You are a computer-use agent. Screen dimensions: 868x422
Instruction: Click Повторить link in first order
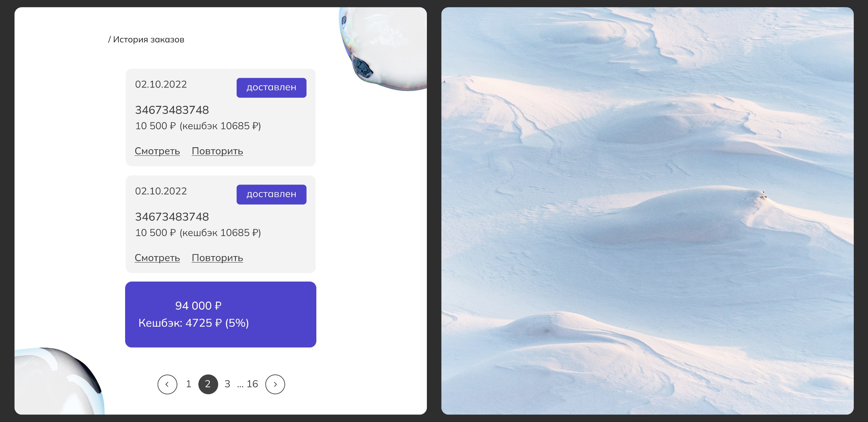click(x=217, y=151)
